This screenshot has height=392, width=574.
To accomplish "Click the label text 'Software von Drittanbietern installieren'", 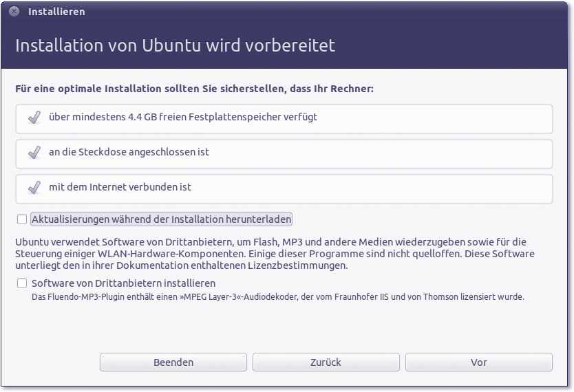I will click(123, 283).
